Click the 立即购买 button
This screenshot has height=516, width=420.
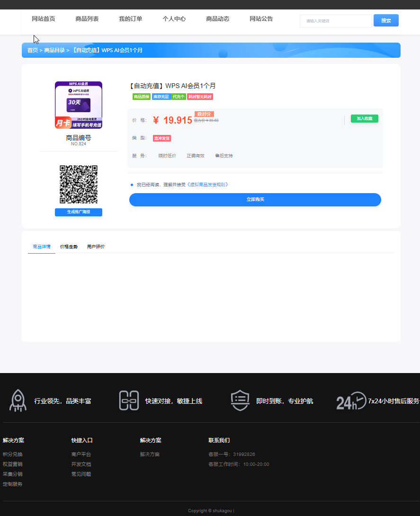(255, 199)
